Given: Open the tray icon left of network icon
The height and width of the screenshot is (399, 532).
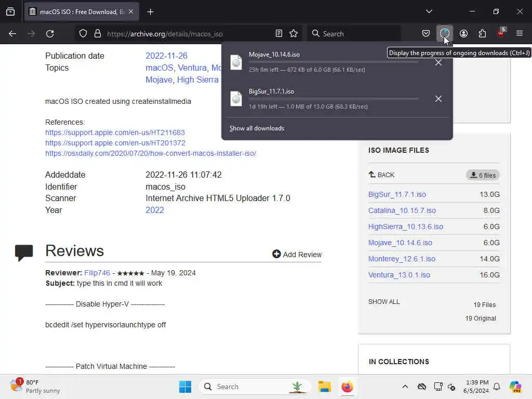Looking at the screenshot, I should point(422,387).
